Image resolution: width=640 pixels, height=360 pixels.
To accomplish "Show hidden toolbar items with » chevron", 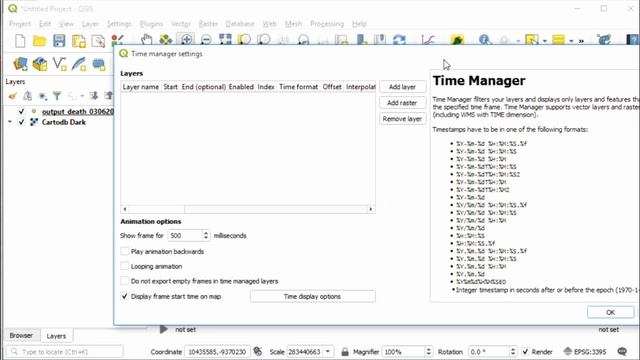I will (x=581, y=41).
